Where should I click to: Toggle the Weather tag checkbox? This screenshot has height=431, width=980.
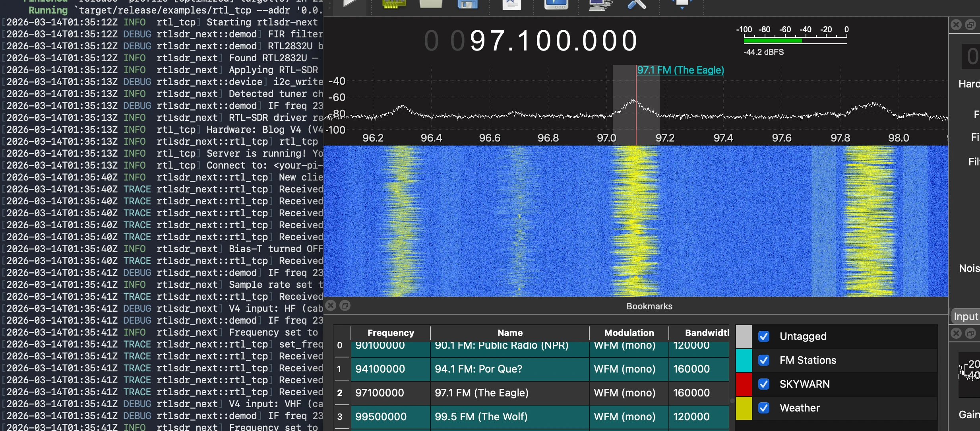tap(764, 408)
